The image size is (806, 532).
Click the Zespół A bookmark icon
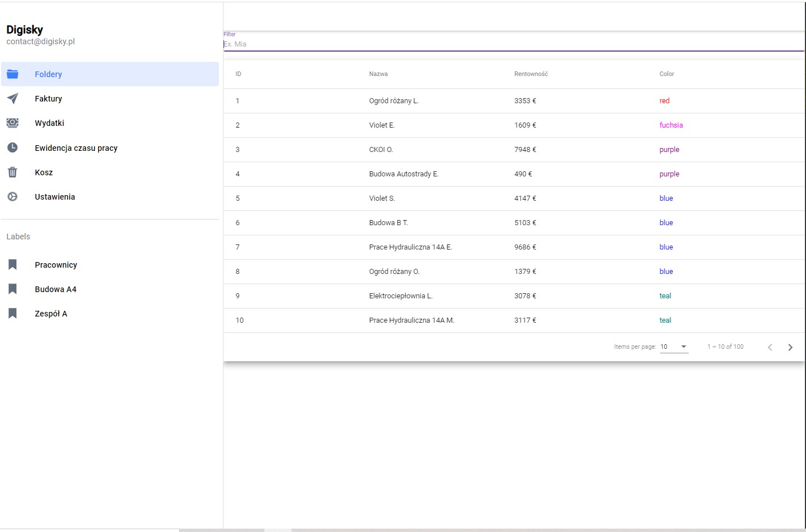[x=12, y=314]
